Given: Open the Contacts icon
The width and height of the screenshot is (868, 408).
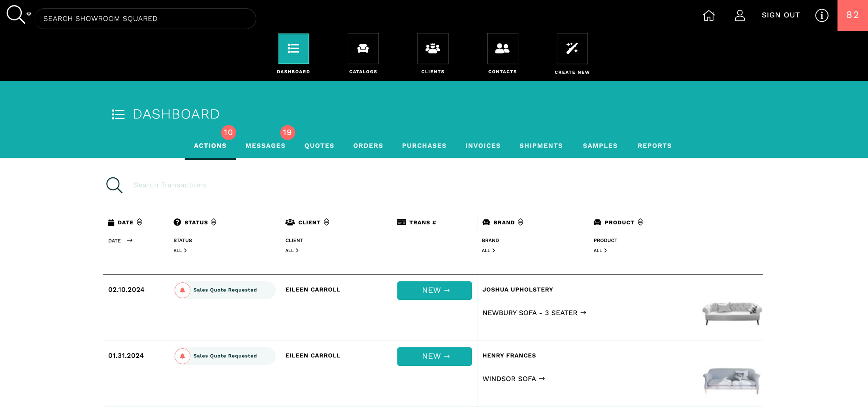Looking at the screenshot, I should click(502, 49).
